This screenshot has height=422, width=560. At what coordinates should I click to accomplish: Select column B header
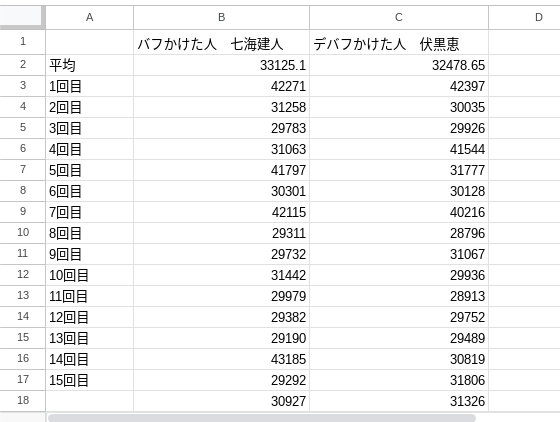coord(221,17)
